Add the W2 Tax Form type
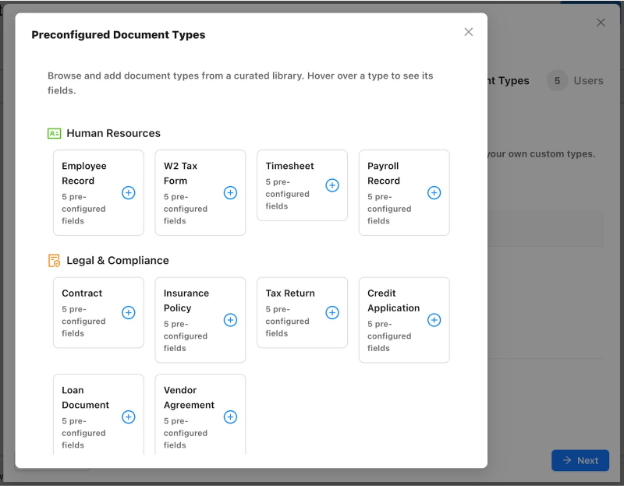This screenshot has height=486, width=628. click(230, 193)
